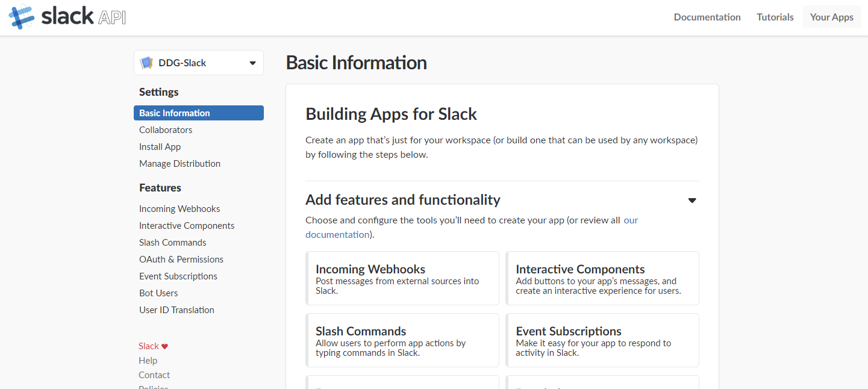Collapse the Add features and functionality section
Screen dimensions: 868x389
(692, 201)
